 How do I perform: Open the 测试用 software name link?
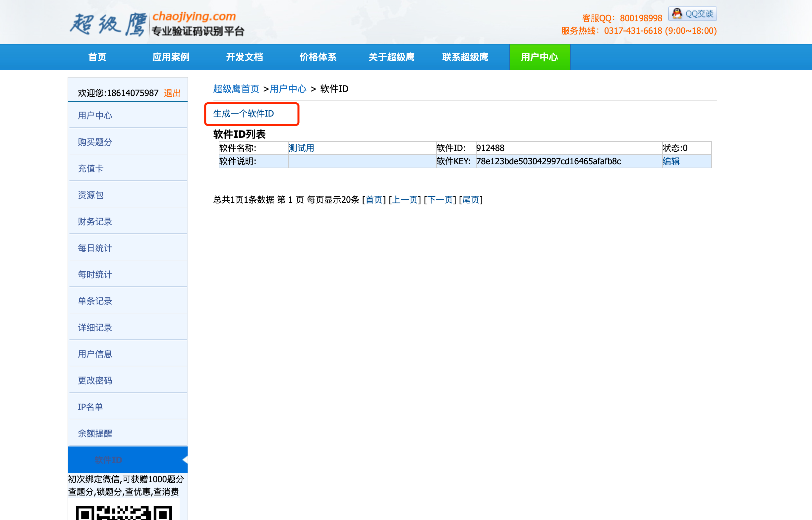[x=301, y=148]
